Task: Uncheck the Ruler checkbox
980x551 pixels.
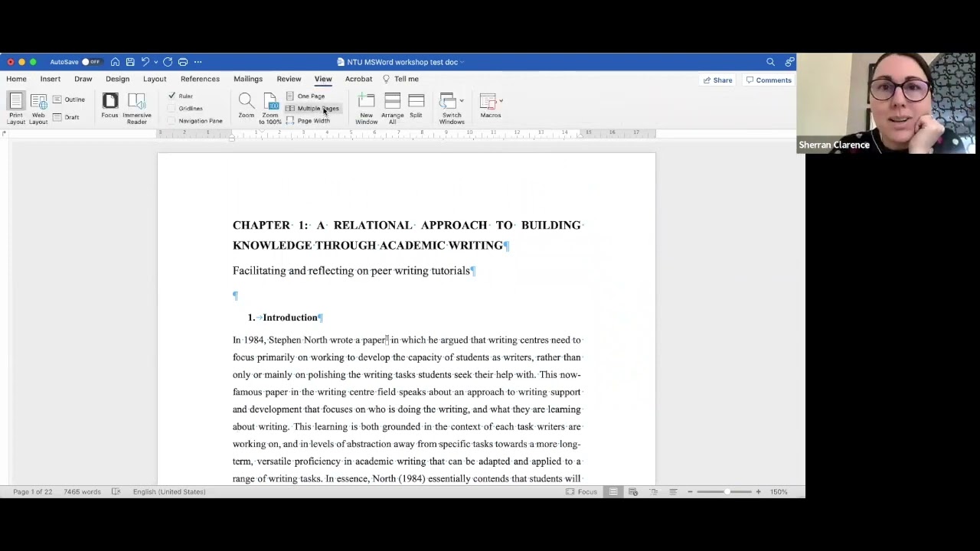Action: (171, 96)
